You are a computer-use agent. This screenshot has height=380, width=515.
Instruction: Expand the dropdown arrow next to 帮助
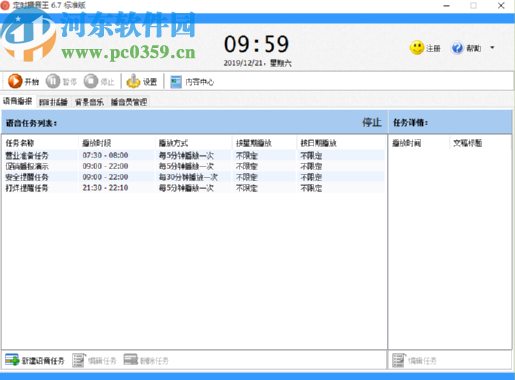(x=492, y=48)
